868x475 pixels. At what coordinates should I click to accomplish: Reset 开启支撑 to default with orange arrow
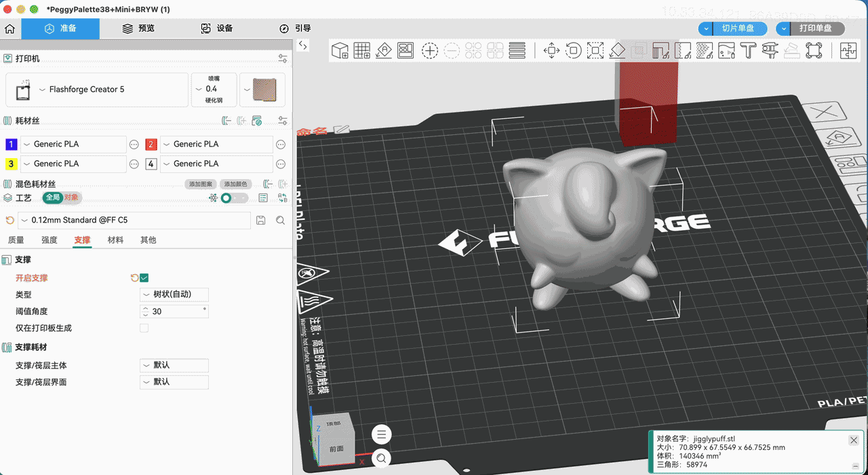pyautogui.click(x=134, y=278)
